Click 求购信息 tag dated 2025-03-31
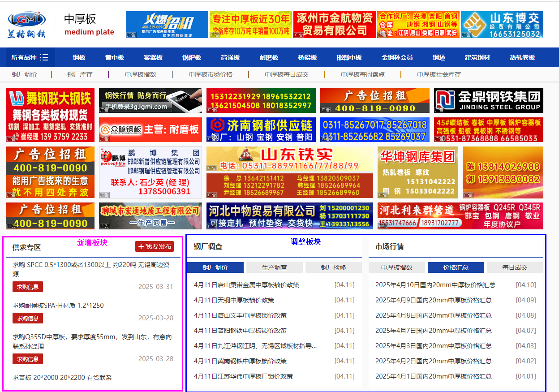559x392 pixels. 28,287
